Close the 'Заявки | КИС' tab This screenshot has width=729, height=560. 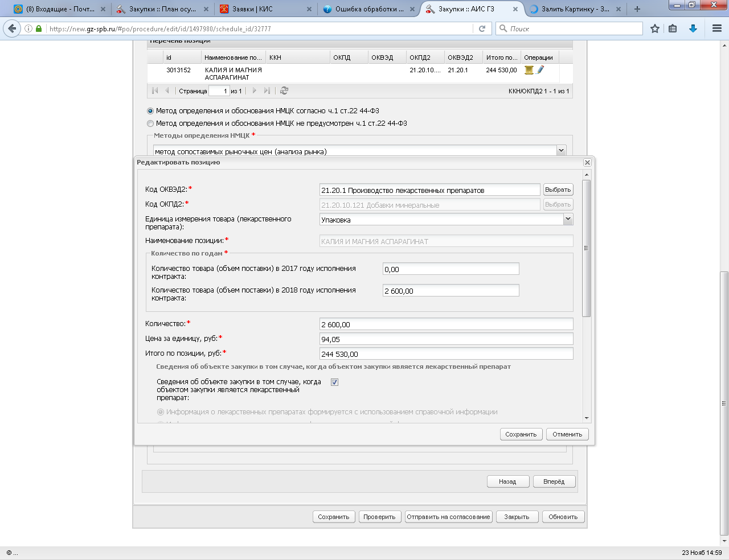click(309, 9)
